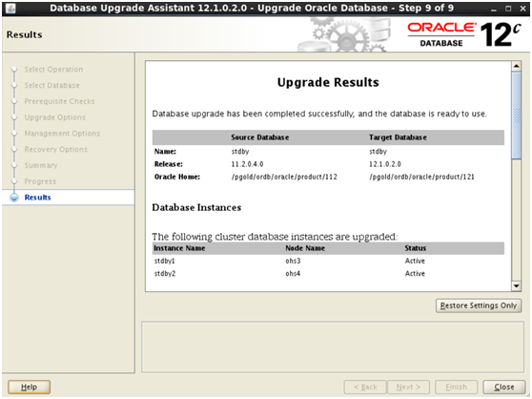
Task: Click target Oracle Home path product/121
Action: [421, 177]
